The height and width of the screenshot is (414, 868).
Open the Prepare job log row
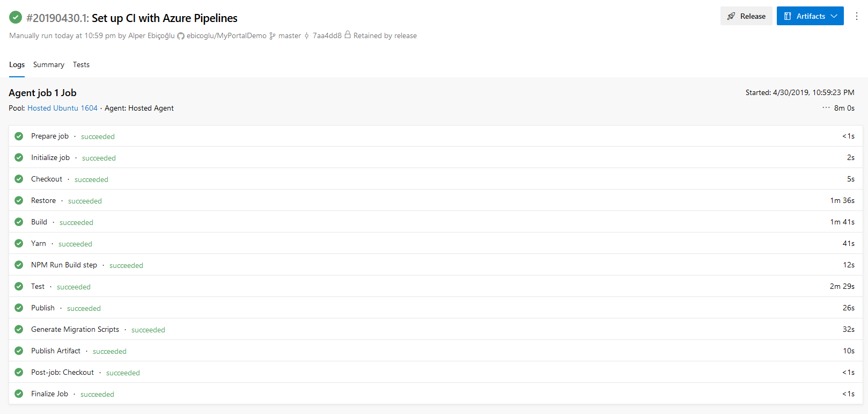pyautogui.click(x=436, y=136)
